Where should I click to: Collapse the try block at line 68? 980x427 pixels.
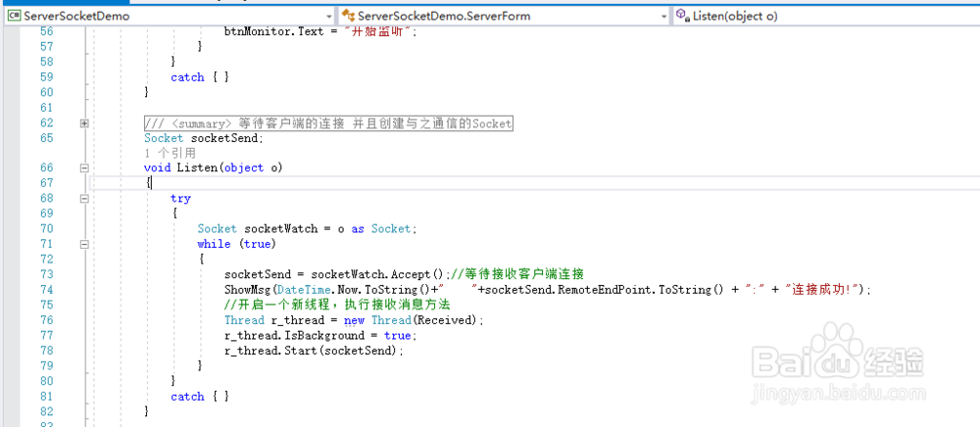tap(84, 199)
